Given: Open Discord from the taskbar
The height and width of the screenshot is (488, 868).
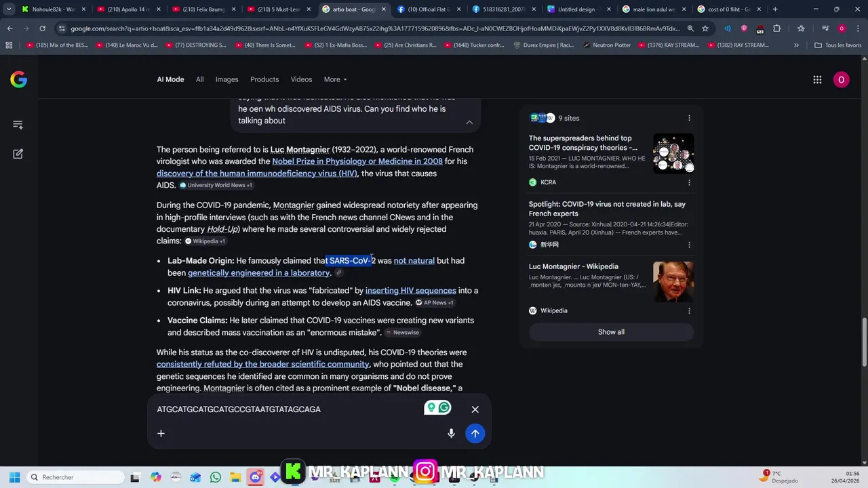Looking at the screenshot, I should coord(256,477).
